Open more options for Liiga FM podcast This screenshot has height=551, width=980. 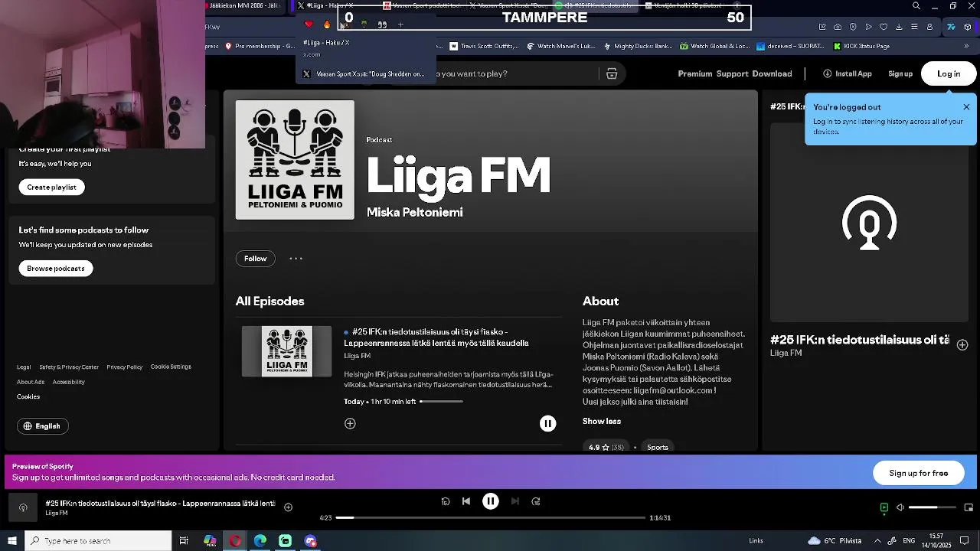[296, 259]
